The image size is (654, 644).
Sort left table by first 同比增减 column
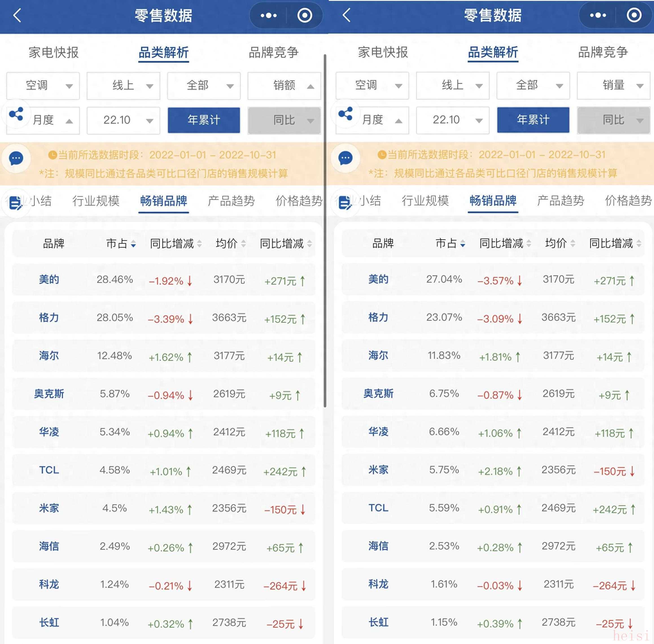pyautogui.click(x=199, y=244)
